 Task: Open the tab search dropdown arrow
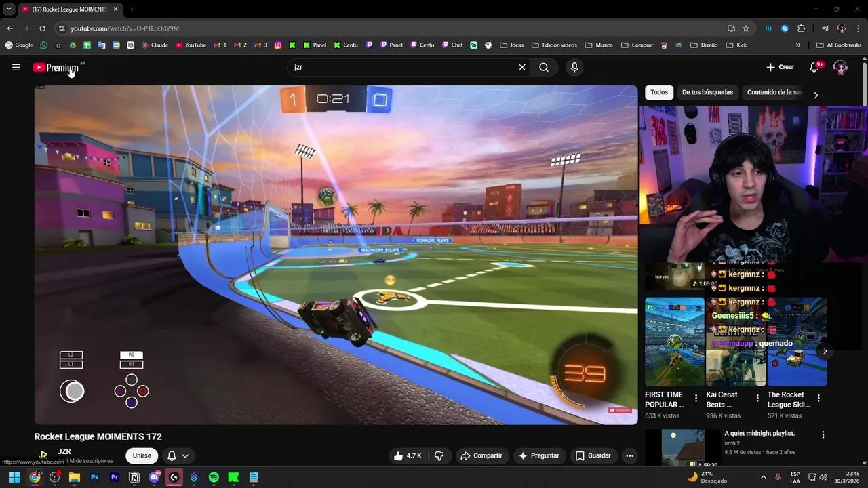point(9,9)
